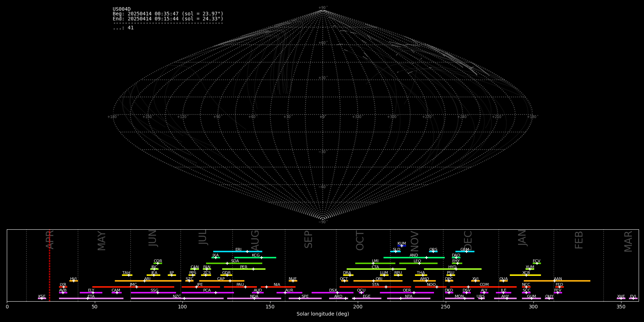Select the SPE shower label
The width and height of the screenshot is (644, 322).
pyautogui.click(x=305, y=296)
